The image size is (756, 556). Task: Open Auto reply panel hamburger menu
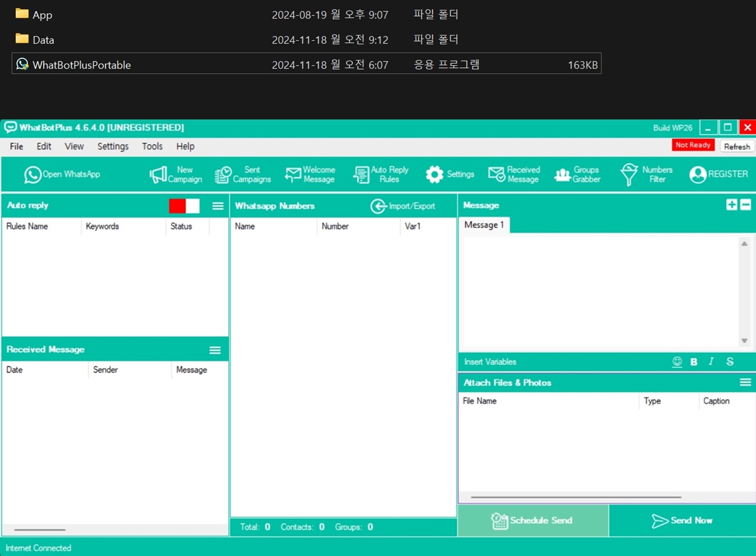(x=218, y=206)
